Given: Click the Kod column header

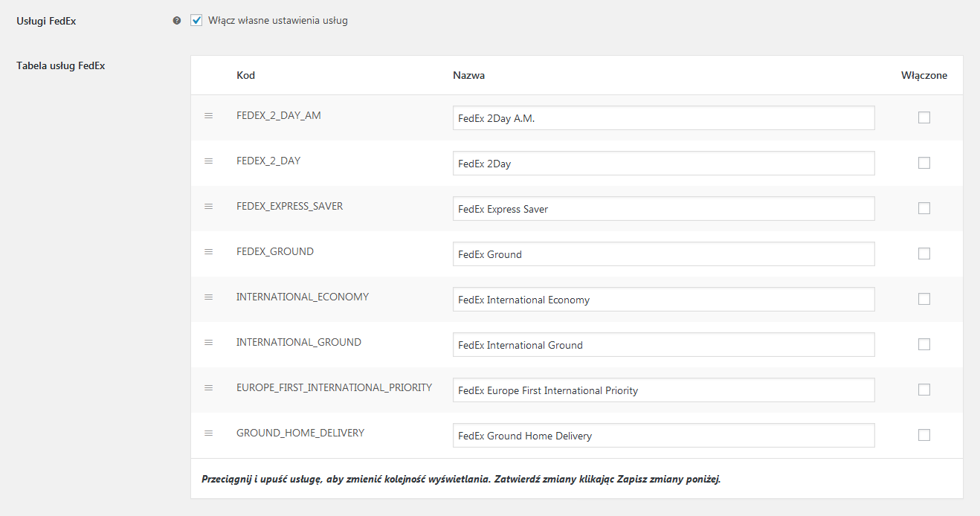Looking at the screenshot, I should 245,75.
